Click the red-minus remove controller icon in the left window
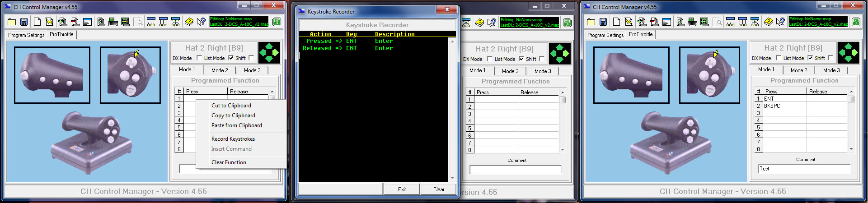 coord(75,22)
